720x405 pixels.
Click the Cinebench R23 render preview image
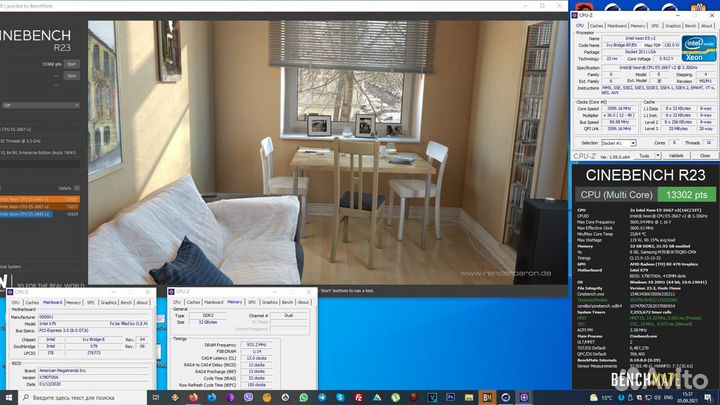click(328, 152)
